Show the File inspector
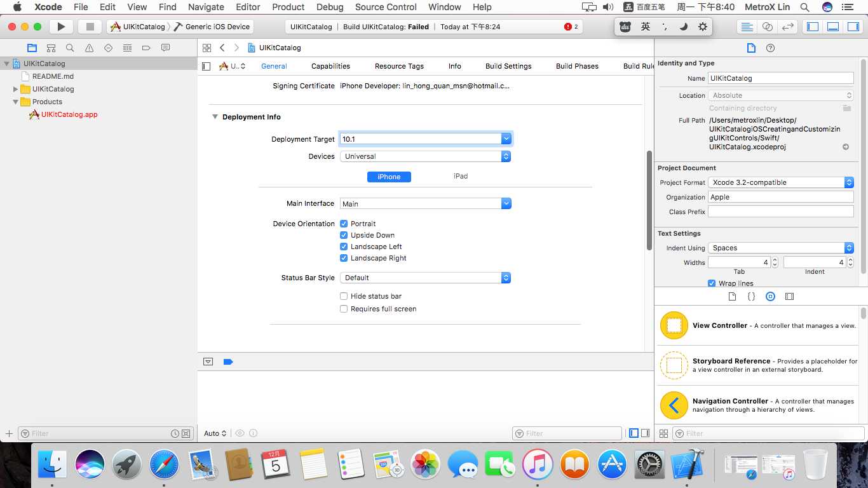 click(x=751, y=48)
